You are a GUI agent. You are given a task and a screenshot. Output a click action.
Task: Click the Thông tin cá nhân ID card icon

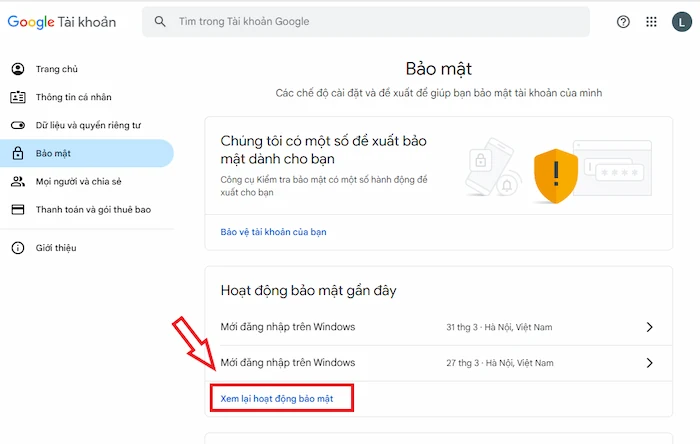coord(18,97)
